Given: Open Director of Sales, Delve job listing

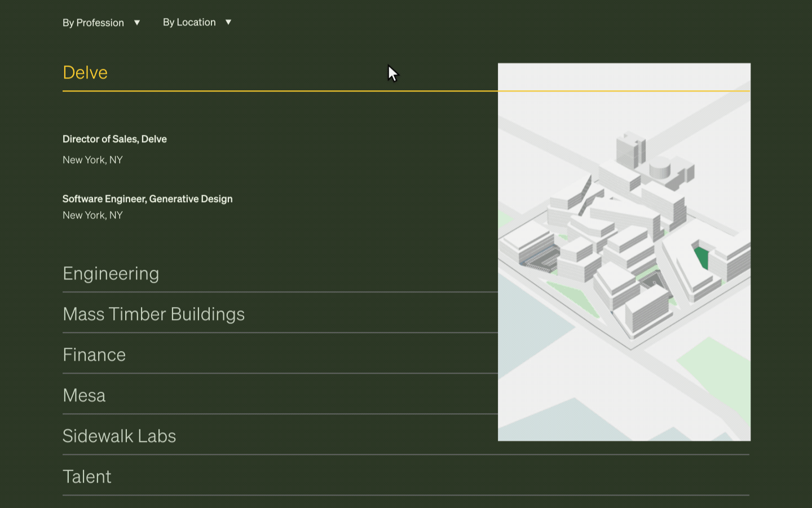Looking at the screenshot, I should click(x=114, y=139).
